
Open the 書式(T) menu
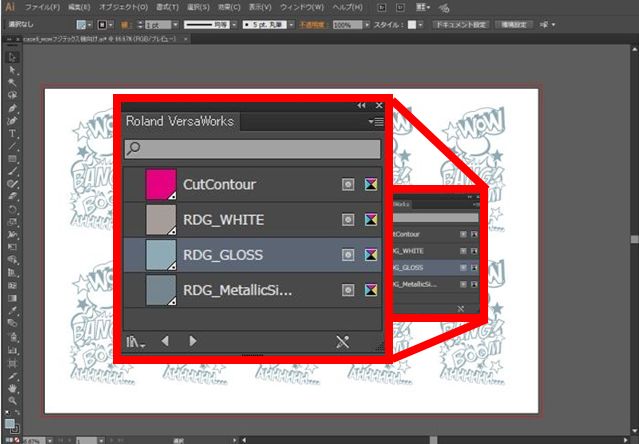coord(167,7)
